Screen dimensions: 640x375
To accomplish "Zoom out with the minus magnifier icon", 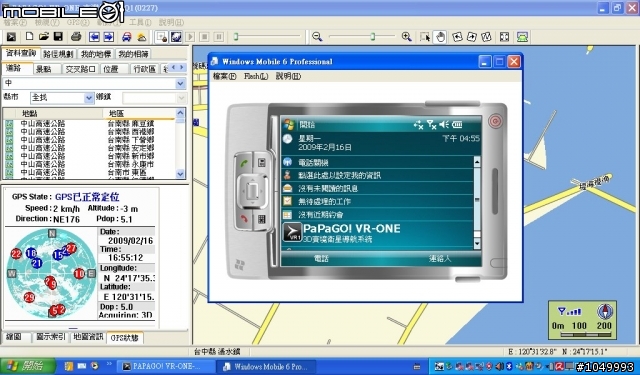I will (317, 37).
